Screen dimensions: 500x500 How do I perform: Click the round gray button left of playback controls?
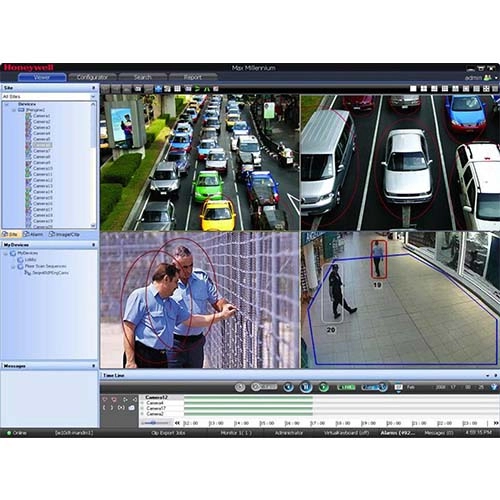[x=240, y=387]
